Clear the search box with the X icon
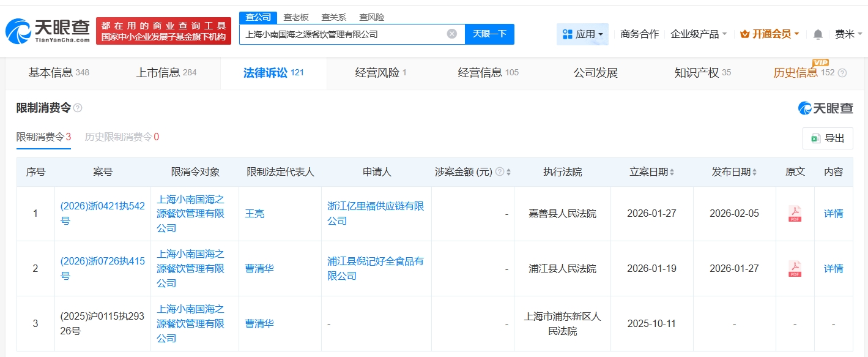The width and height of the screenshot is (868, 357). [451, 34]
